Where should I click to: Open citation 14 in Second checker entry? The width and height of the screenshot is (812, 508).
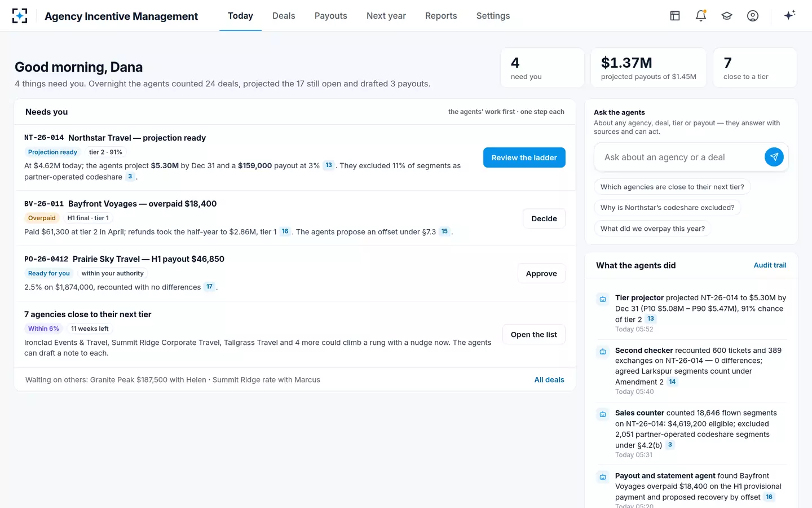pyautogui.click(x=672, y=382)
